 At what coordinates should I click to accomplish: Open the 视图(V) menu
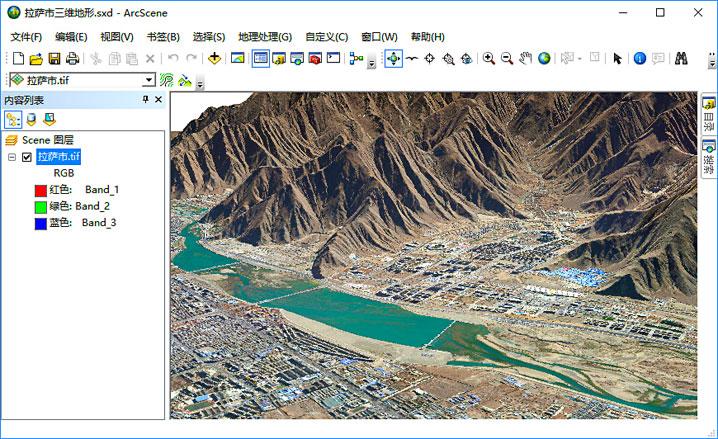click(117, 37)
